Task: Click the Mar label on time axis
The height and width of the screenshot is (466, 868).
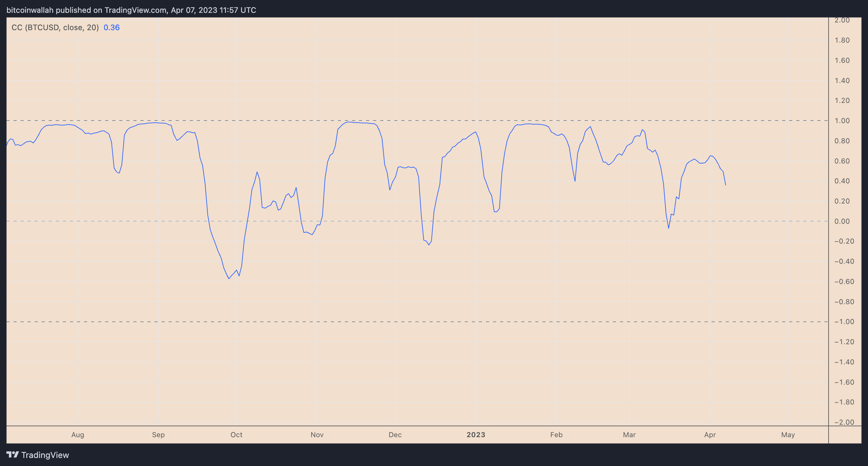Action: 629,435
